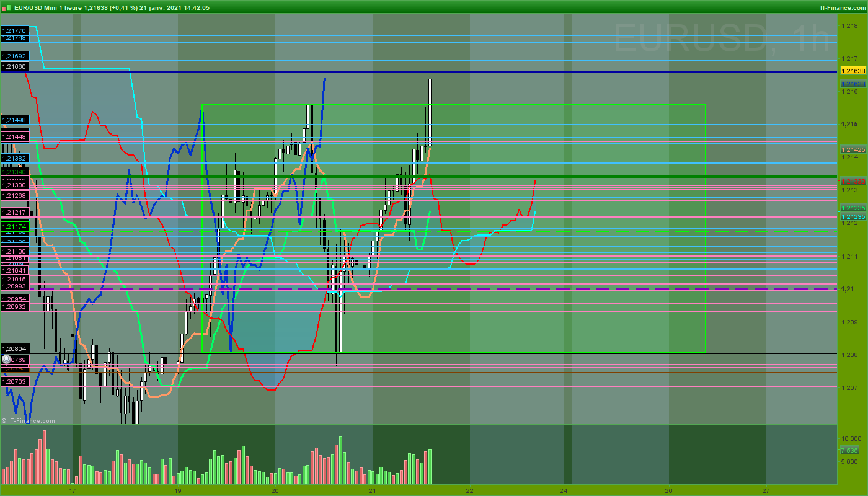Screen dimensions: 868x496
Task: Select the 1,21660 level label
Action: [x=14, y=66]
